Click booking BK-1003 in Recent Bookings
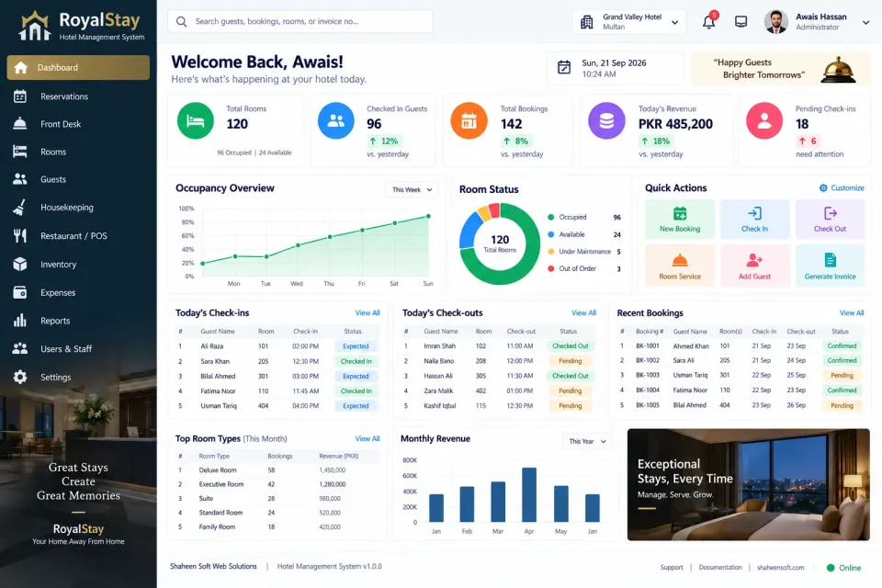Image resolution: width=882 pixels, height=588 pixels. [648, 375]
